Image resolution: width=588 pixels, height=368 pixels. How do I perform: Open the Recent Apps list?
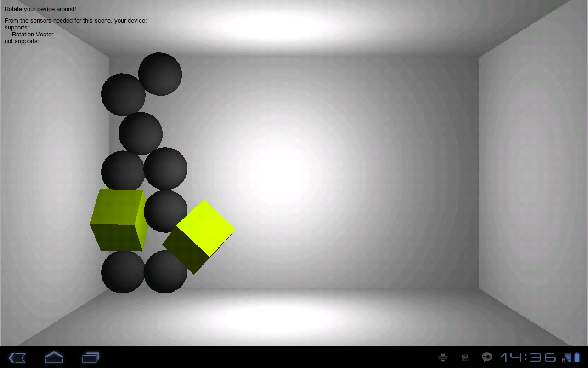(90, 357)
